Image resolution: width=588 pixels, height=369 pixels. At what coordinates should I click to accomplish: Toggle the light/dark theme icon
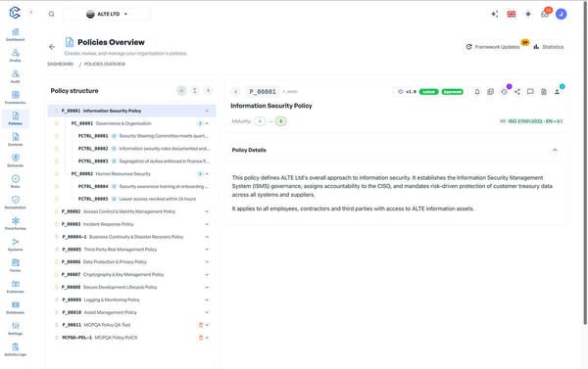(x=528, y=15)
